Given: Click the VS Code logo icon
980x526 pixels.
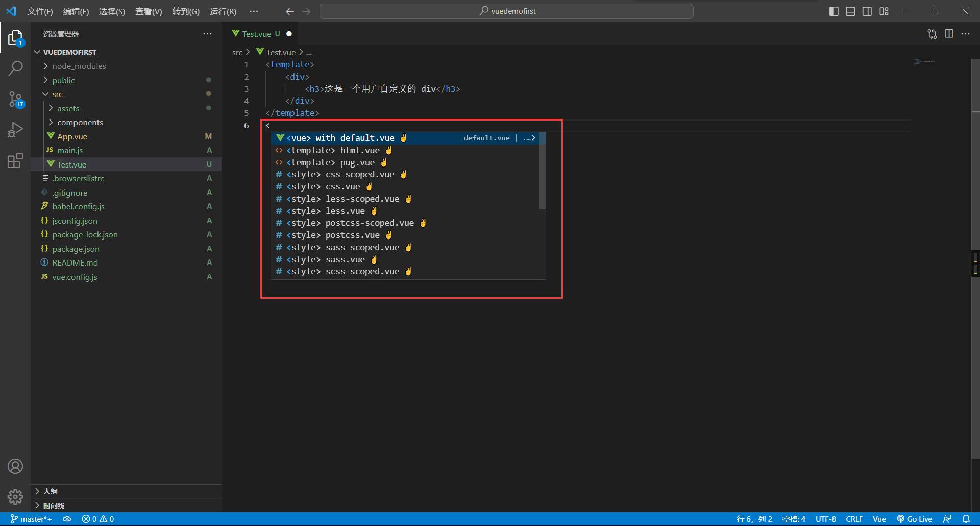Looking at the screenshot, I should click(11, 11).
